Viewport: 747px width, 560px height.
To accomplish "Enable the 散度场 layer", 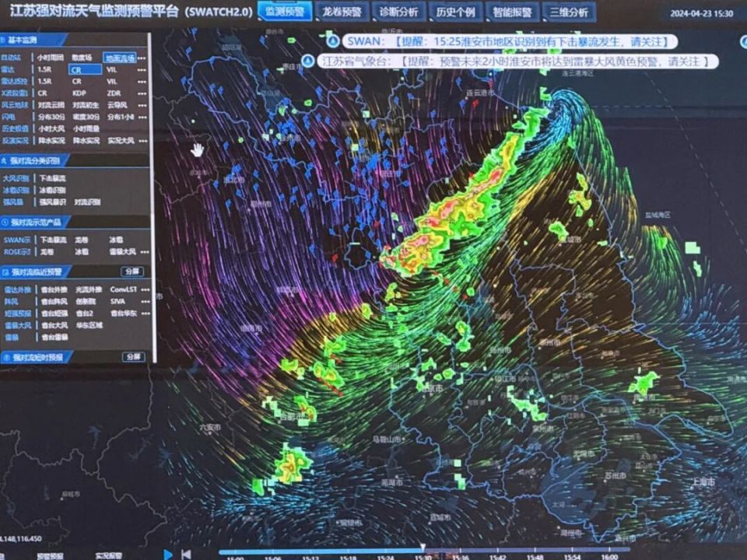I will [82, 58].
